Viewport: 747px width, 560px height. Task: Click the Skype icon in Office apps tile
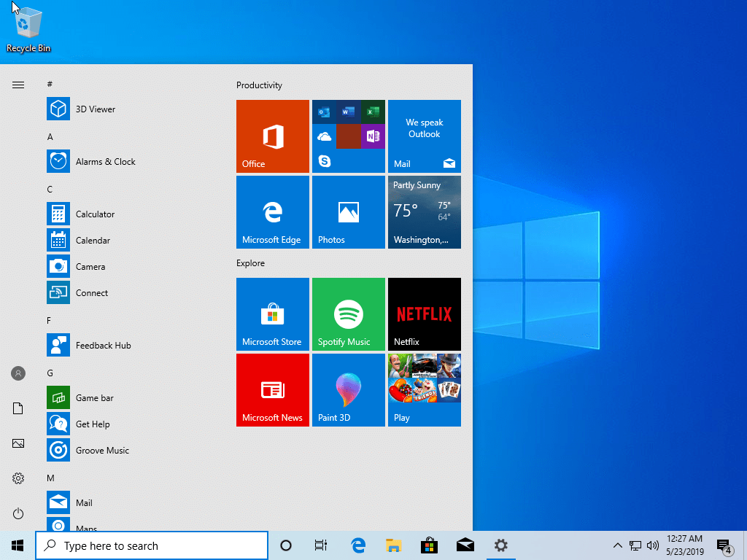coord(325,161)
